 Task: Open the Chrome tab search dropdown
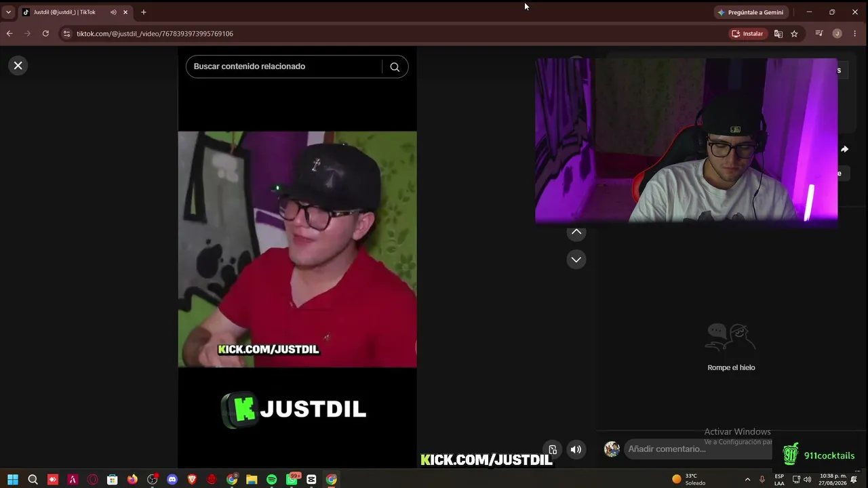8,12
